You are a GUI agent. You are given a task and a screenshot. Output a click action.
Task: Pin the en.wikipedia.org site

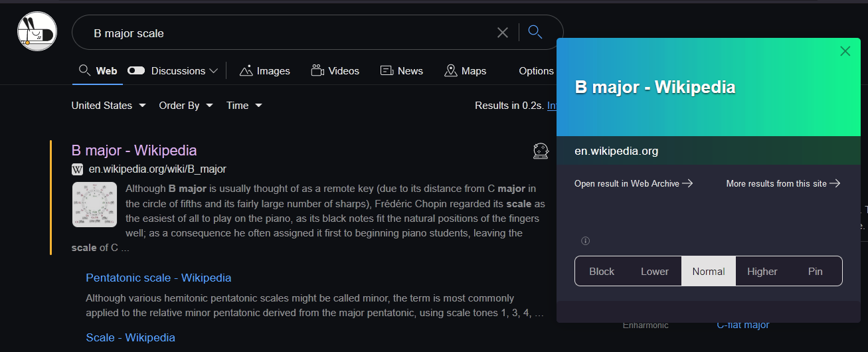(815, 271)
